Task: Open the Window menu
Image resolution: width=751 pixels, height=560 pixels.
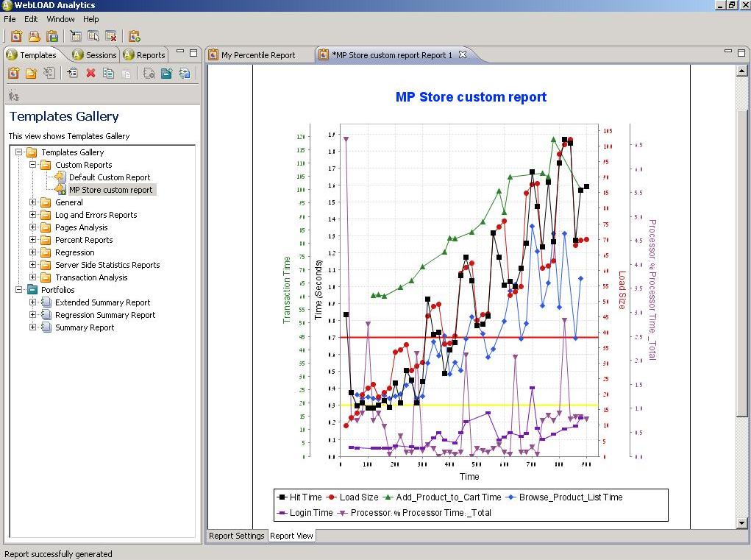Action: [60, 19]
